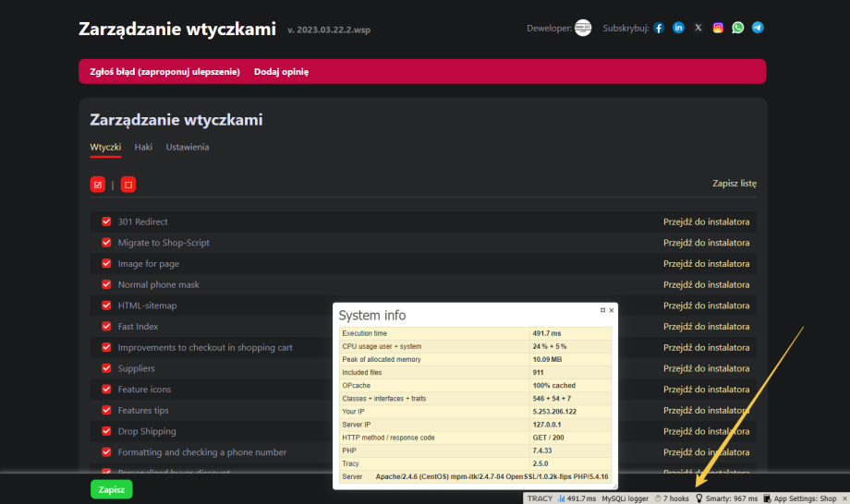850x504 pixels.
Task: Open installer link for Feature icons
Action: click(707, 390)
